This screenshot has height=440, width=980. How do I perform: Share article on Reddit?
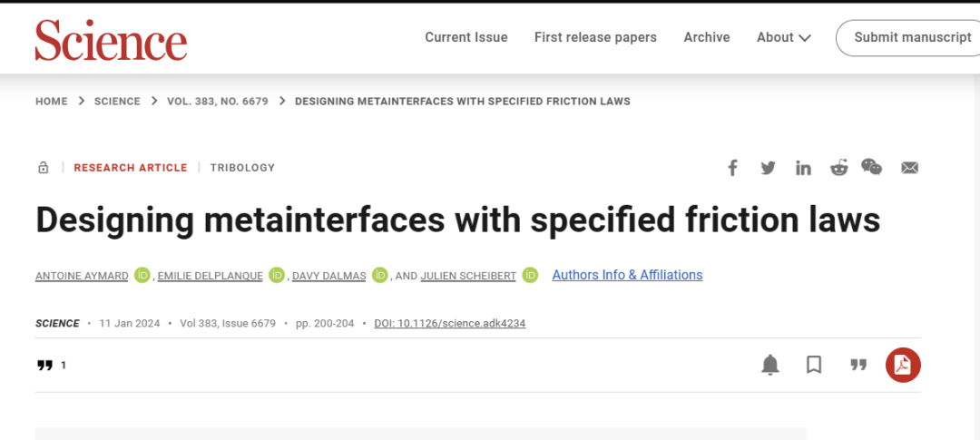pos(838,168)
